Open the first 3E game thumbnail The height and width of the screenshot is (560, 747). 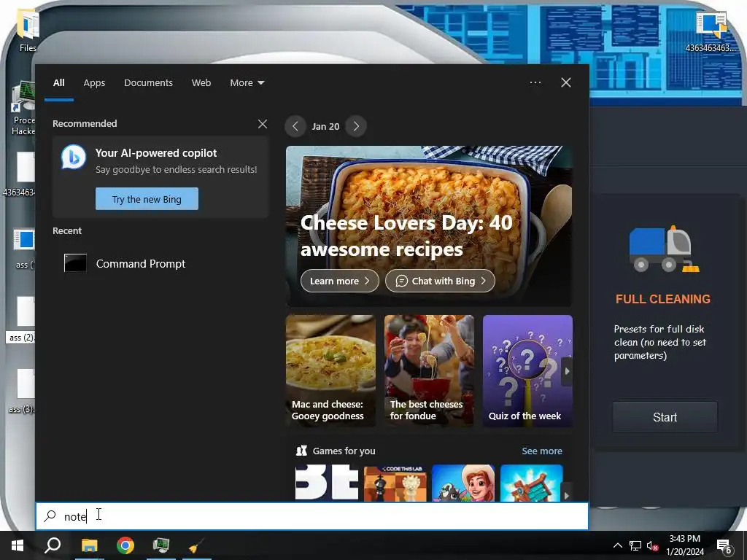click(x=327, y=483)
